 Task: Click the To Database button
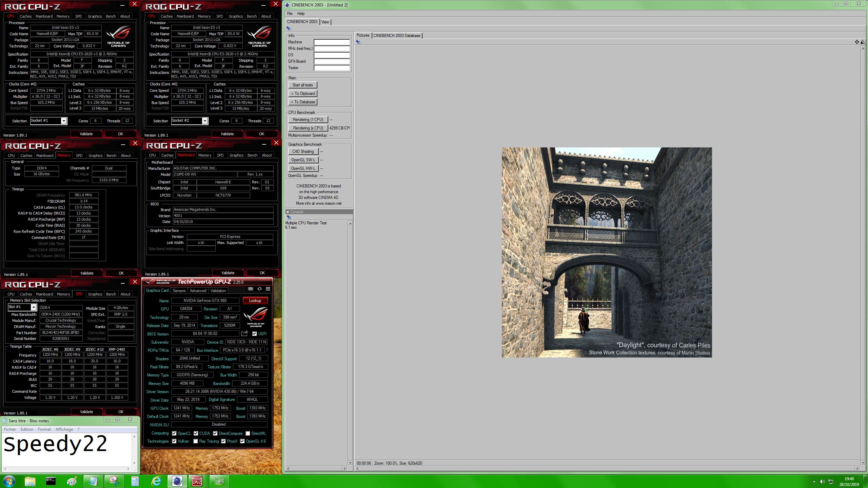click(x=303, y=102)
